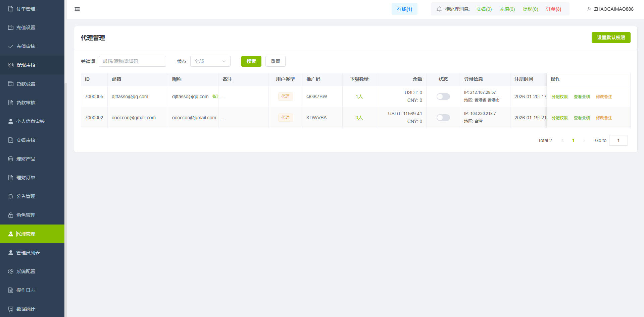Click the hamburger menu collapse icon
Image resolution: width=644 pixels, height=317 pixels.
pos(77,9)
